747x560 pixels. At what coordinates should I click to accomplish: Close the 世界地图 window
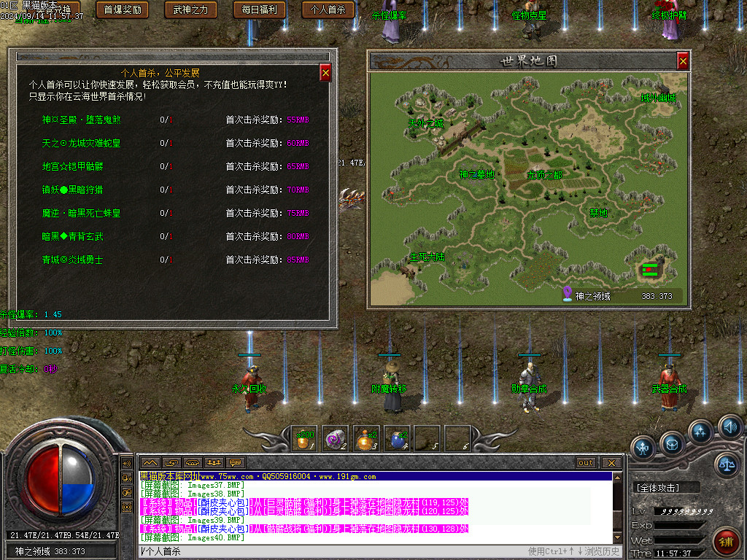click(x=683, y=61)
